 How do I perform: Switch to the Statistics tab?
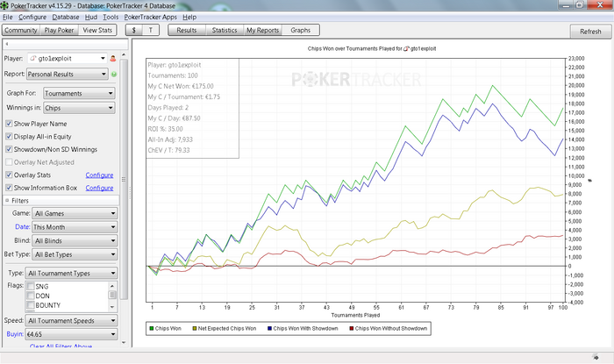tap(225, 30)
